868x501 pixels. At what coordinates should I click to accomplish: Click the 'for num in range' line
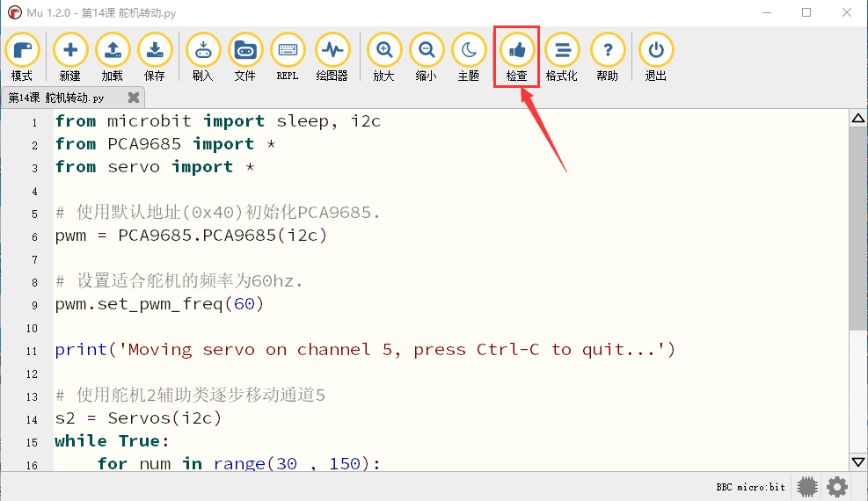(x=238, y=463)
